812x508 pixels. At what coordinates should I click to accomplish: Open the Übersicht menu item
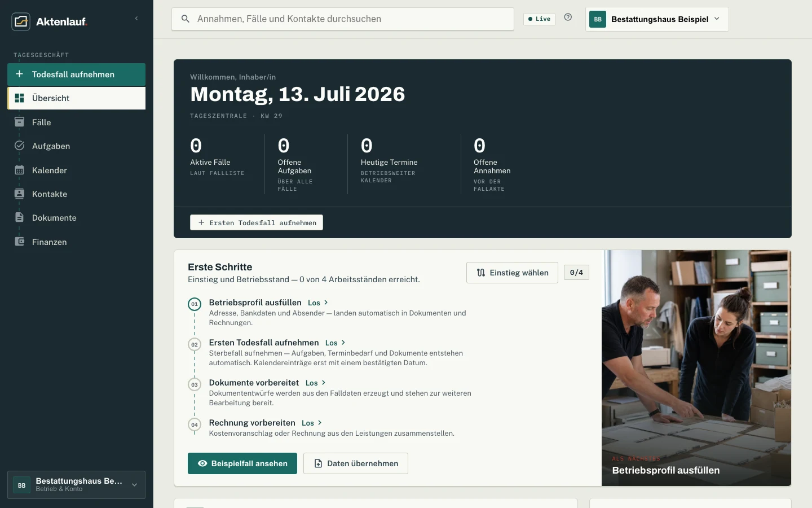[x=76, y=98]
